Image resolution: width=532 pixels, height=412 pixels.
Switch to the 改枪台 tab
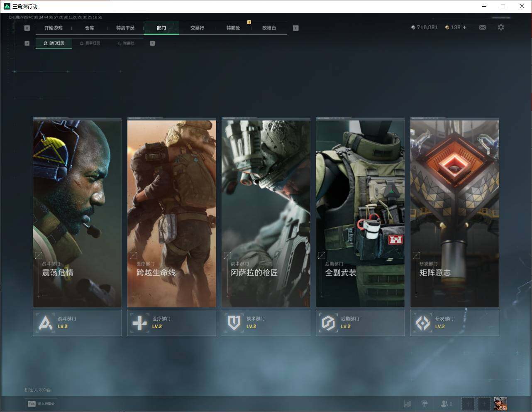click(269, 28)
